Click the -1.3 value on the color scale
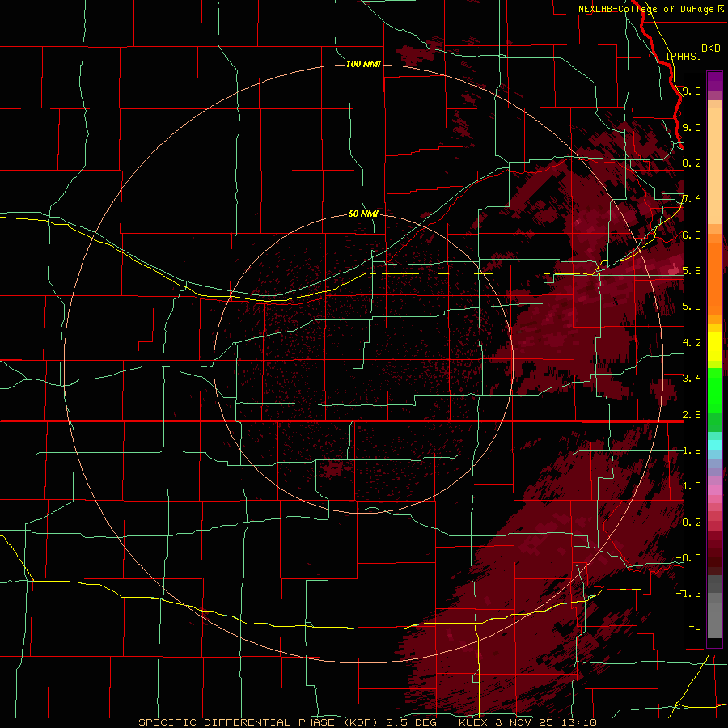 (688, 594)
